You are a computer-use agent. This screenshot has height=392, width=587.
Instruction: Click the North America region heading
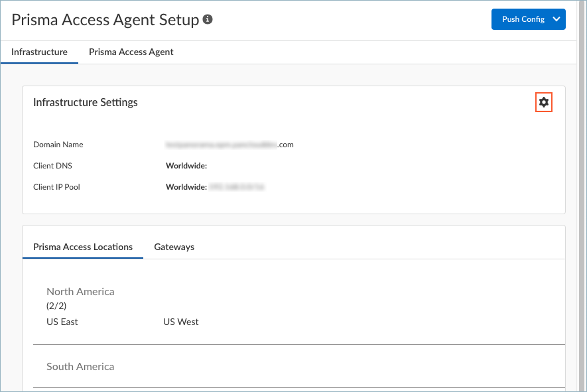tap(80, 291)
